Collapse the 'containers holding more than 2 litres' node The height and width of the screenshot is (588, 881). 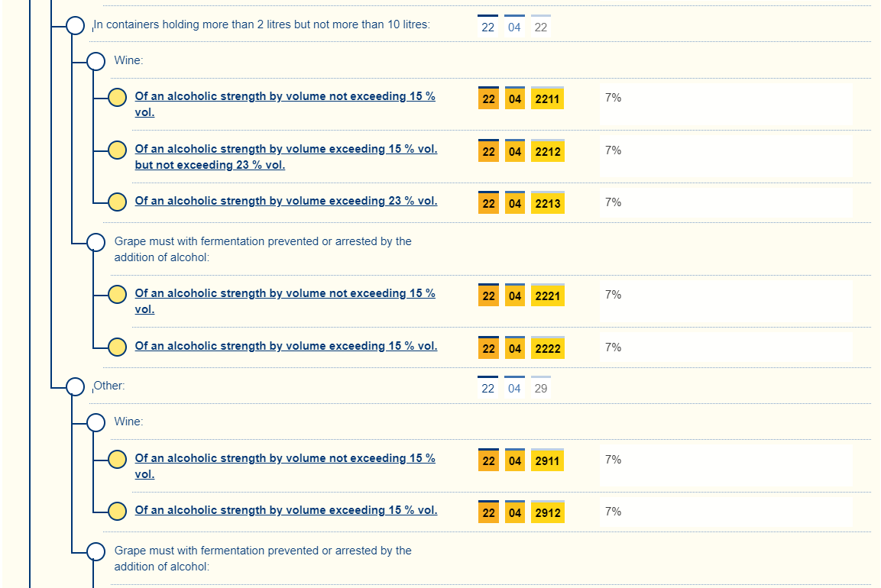(75, 25)
